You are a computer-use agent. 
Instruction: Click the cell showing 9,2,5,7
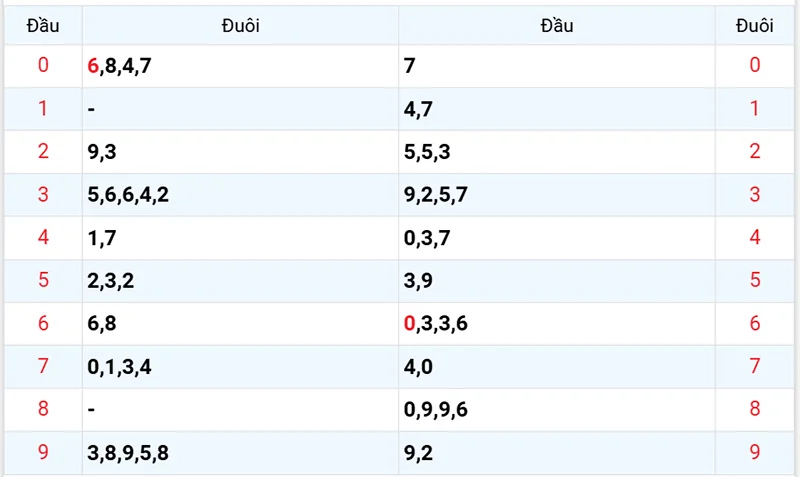(435, 195)
